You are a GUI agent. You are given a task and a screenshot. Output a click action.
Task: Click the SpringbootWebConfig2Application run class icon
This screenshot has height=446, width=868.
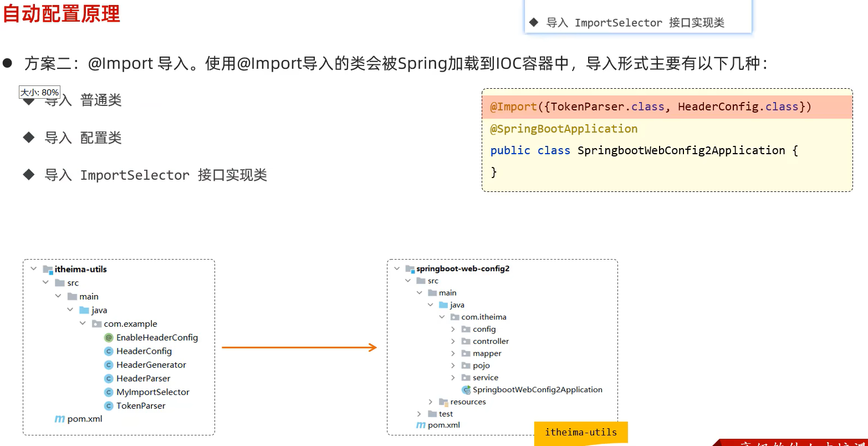[x=466, y=390]
